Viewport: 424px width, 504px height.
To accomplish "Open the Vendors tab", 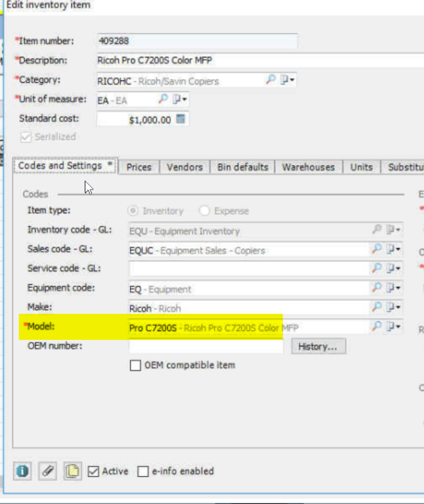I will click(185, 167).
